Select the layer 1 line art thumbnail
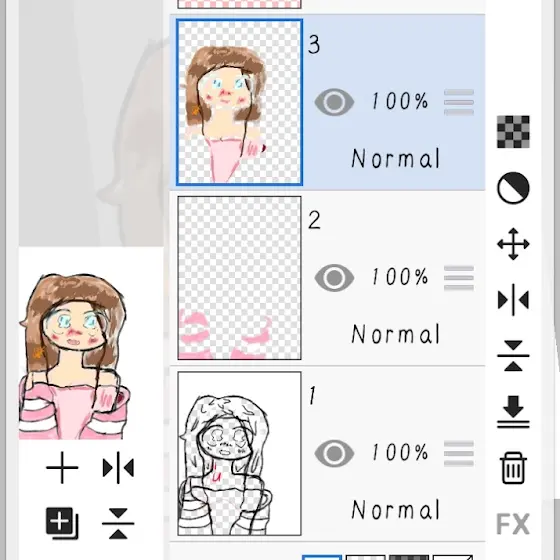The width and height of the screenshot is (560, 560). [x=239, y=454]
